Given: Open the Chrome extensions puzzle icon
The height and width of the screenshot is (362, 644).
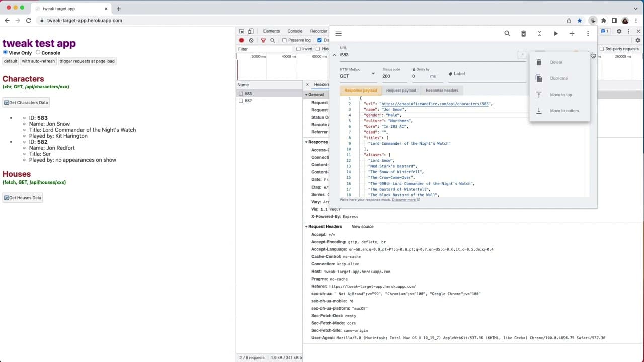Looking at the screenshot, I should click(604, 21).
